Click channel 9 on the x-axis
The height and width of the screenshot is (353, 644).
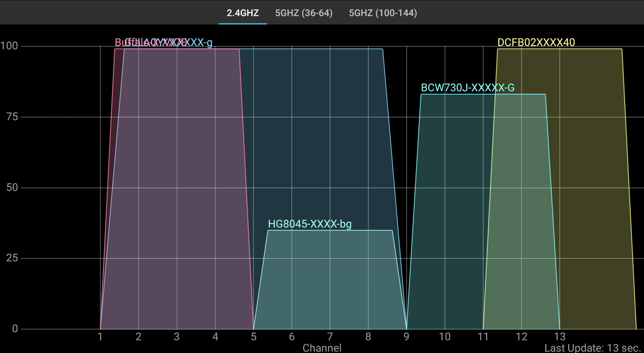click(x=406, y=337)
